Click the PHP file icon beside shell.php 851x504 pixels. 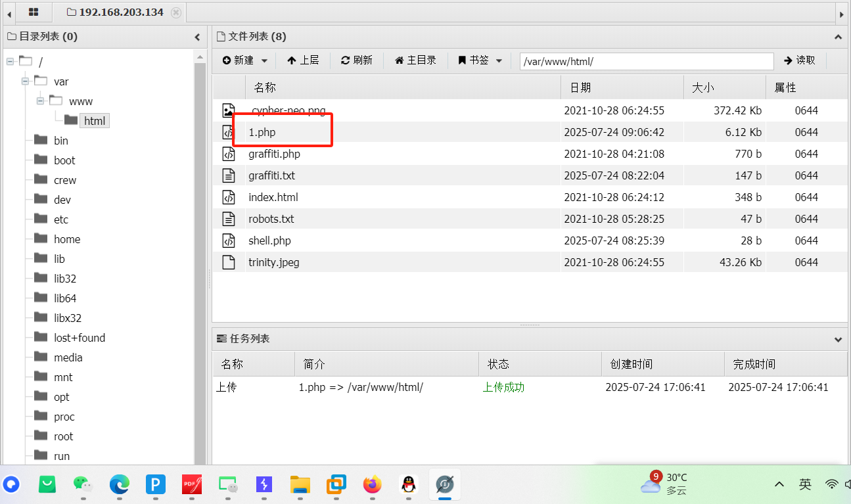pos(229,241)
